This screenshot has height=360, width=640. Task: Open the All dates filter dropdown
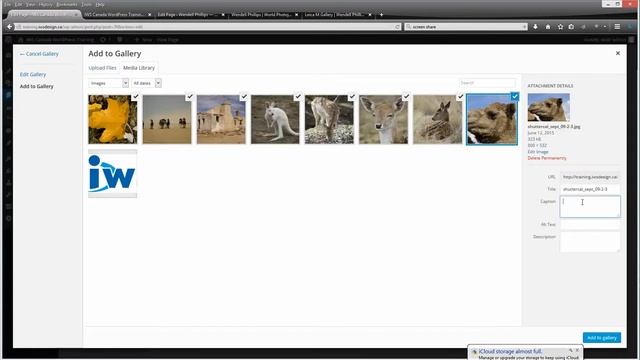tap(146, 83)
